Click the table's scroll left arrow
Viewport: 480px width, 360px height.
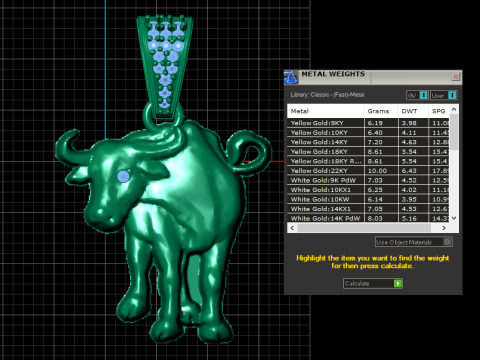coord(292,228)
